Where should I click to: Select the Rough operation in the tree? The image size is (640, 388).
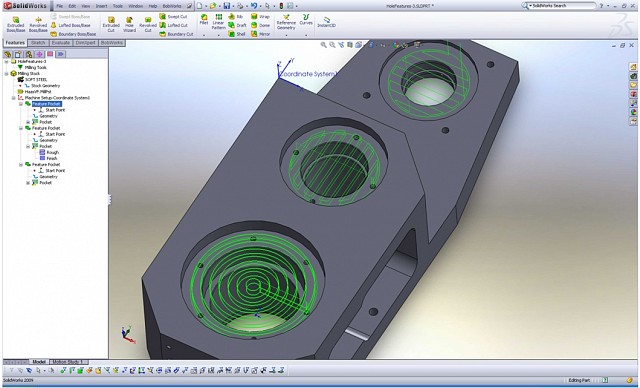[53, 152]
